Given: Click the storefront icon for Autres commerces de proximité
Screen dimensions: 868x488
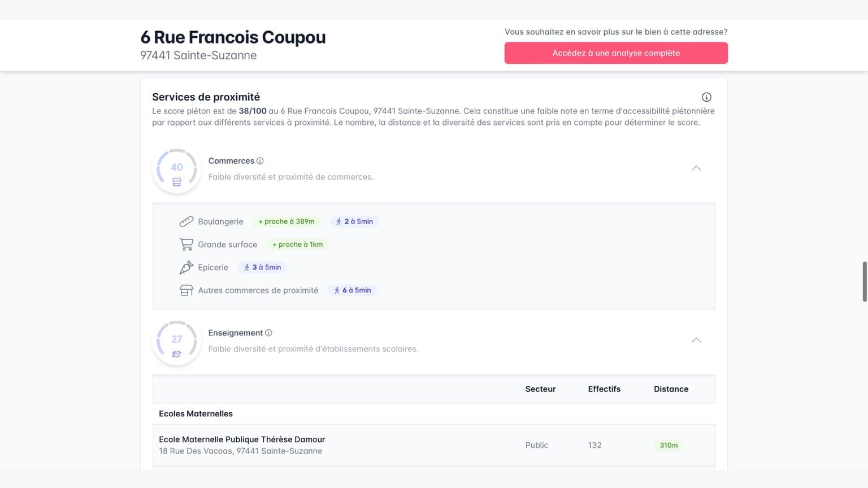Looking at the screenshot, I should coord(186,290).
